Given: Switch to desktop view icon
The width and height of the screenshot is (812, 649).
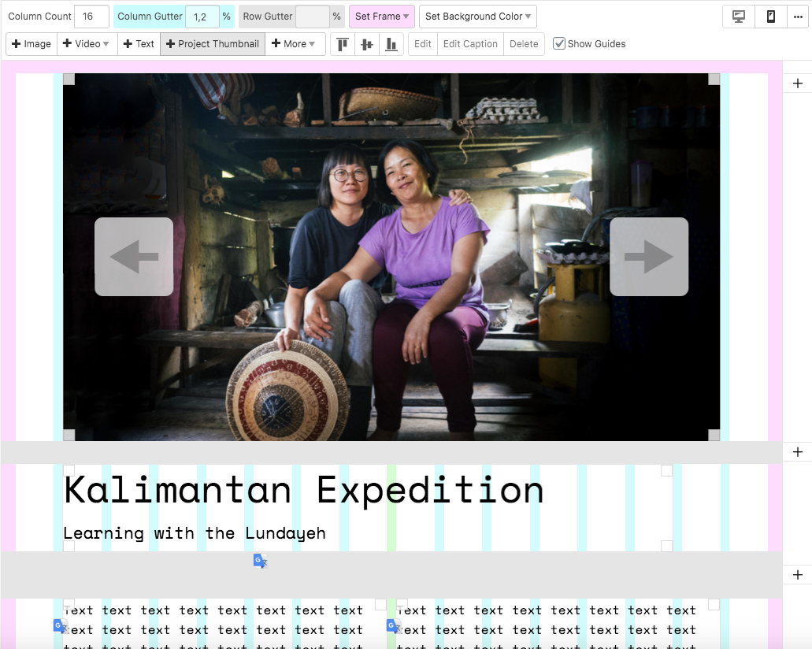Looking at the screenshot, I should pos(739,17).
